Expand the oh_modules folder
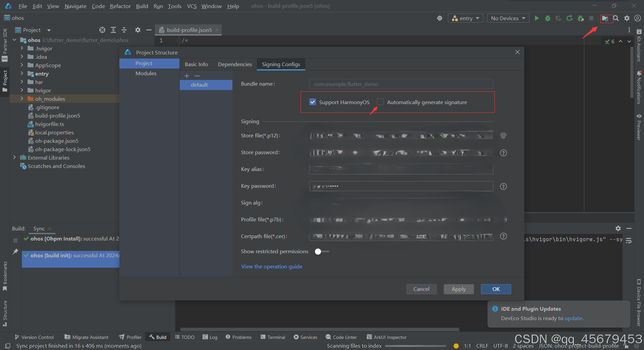The image size is (644, 350). point(22,98)
